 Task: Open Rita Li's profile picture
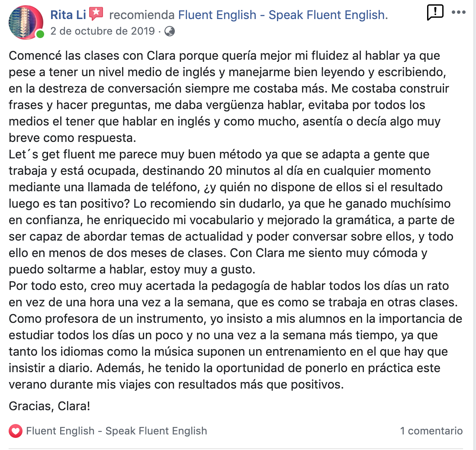[26, 22]
